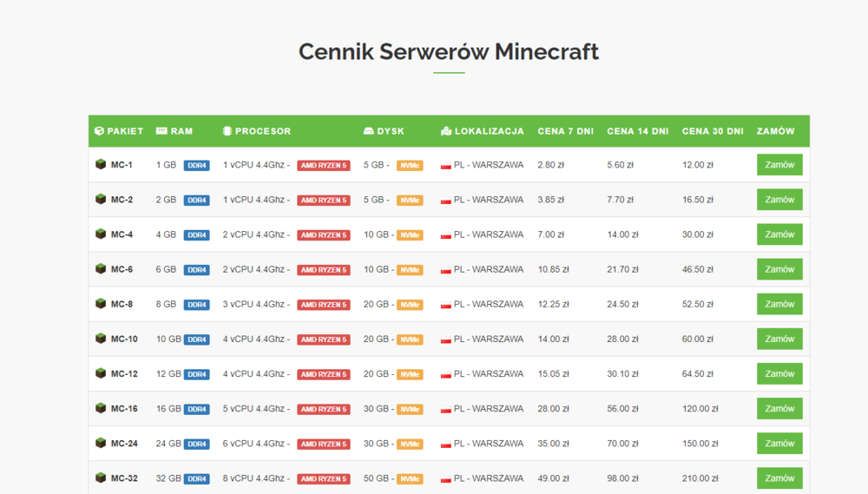Order the MC-4 package with Zamów
Image resolution: width=868 pixels, height=494 pixels.
pos(779,234)
